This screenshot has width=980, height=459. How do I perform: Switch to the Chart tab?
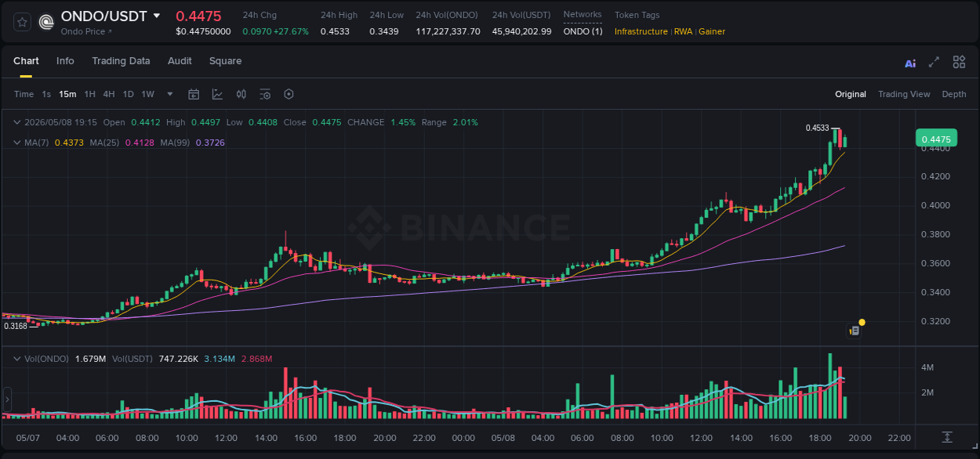coord(26,61)
